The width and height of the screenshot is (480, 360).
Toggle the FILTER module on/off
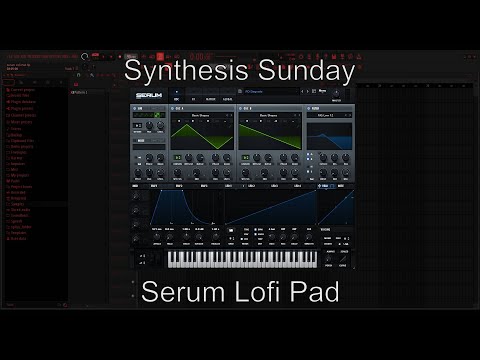pos(309,109)
